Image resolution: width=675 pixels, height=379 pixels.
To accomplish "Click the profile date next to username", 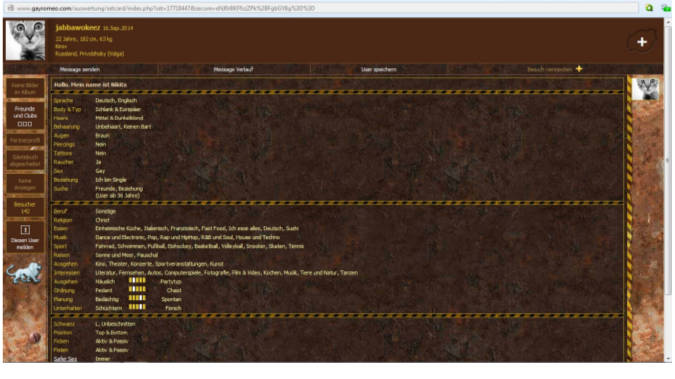I will [x=118, y=28].
